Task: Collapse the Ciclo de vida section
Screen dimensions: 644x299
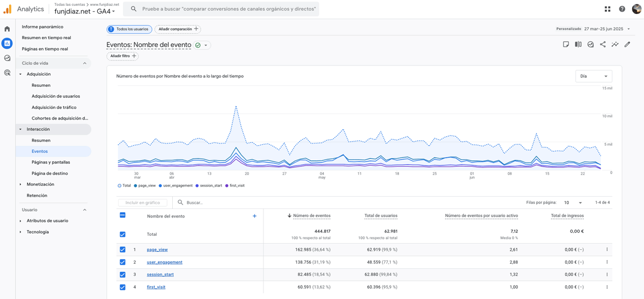Action: click(x=84, y=63)
